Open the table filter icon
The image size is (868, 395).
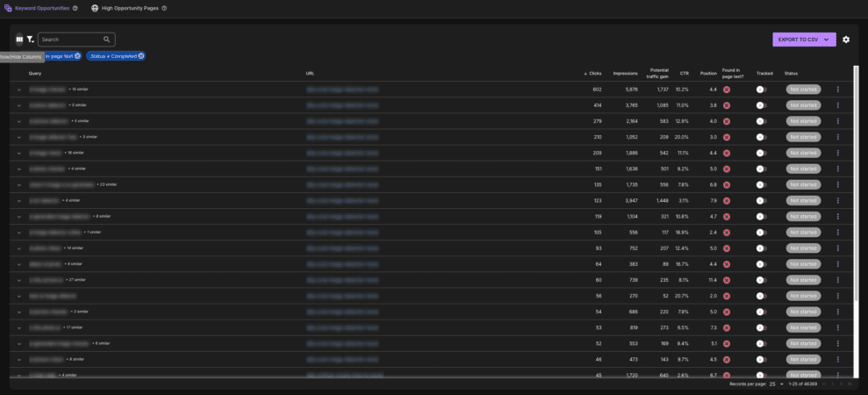coord(31,39)
